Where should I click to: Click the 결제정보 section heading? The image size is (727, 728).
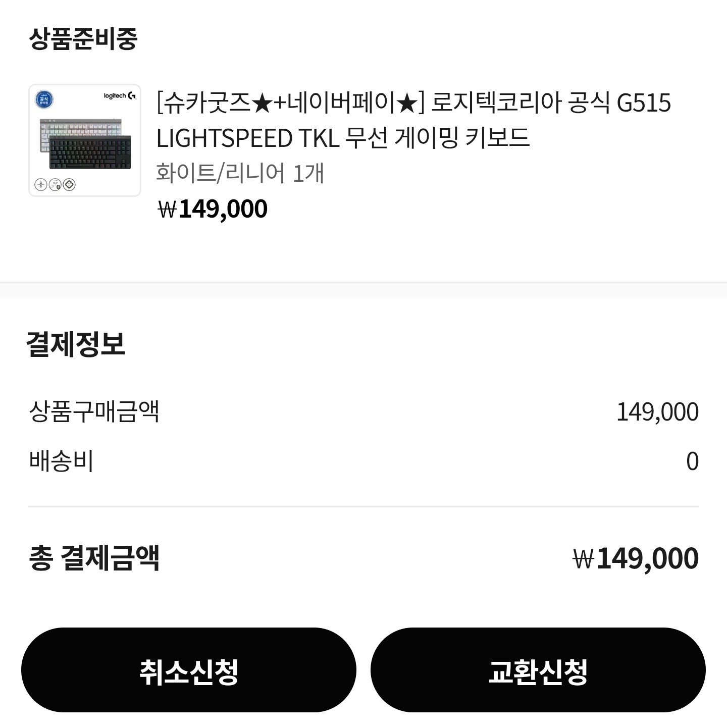(76, 344)
